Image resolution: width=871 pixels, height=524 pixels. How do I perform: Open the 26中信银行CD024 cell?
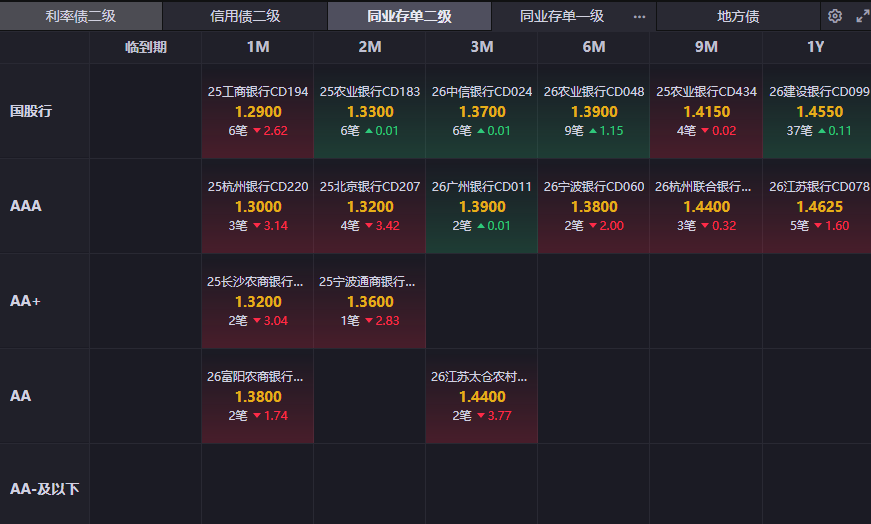click(x=482, y=111)
